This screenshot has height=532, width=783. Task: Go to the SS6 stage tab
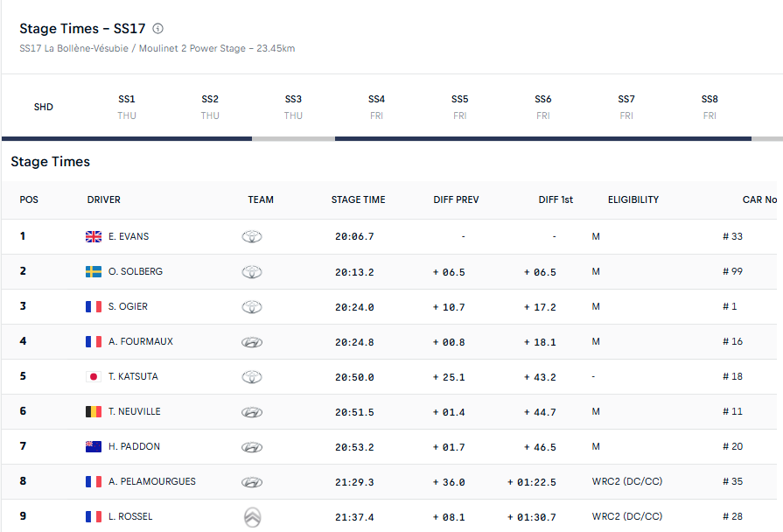click(x=543, y=107)
